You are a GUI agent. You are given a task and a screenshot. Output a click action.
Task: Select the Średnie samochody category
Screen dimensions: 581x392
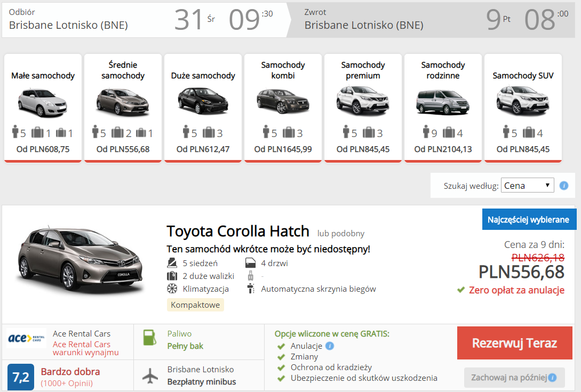[123, 107]
